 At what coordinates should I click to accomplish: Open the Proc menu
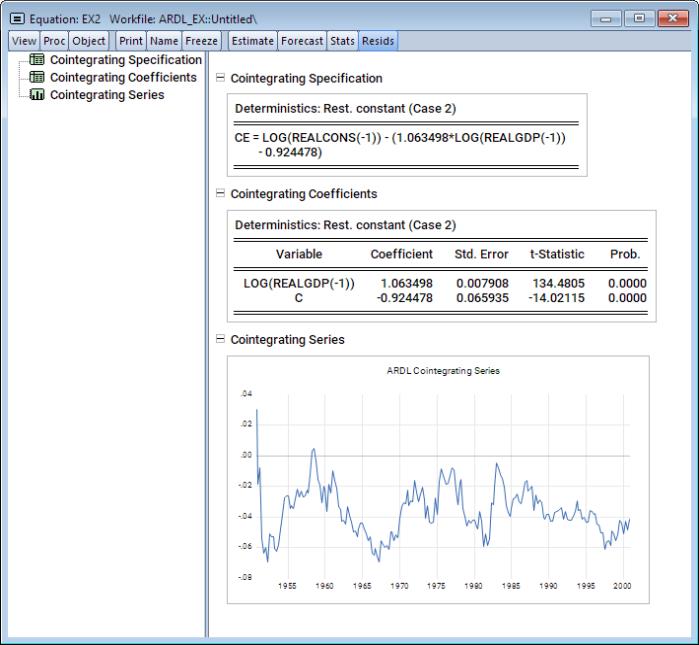(x=54, y=41)
